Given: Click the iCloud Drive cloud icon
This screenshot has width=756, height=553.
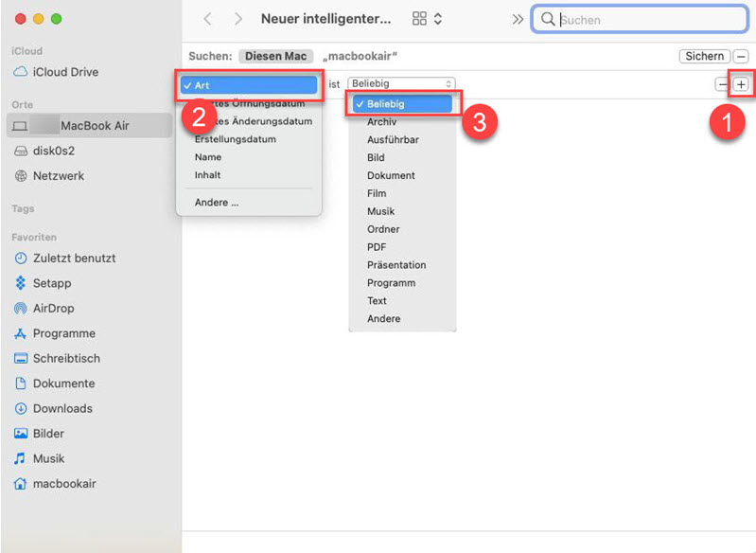Looking at the screenshot, I should [x=20, y=72].
